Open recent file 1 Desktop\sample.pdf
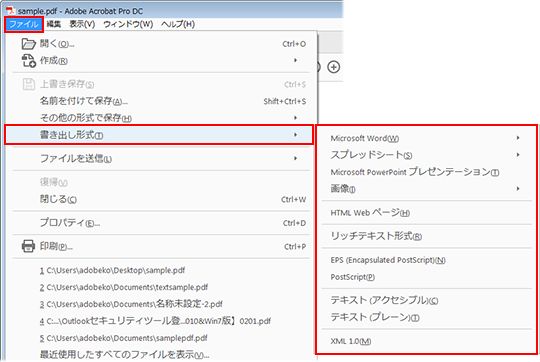 click(113, 270)
